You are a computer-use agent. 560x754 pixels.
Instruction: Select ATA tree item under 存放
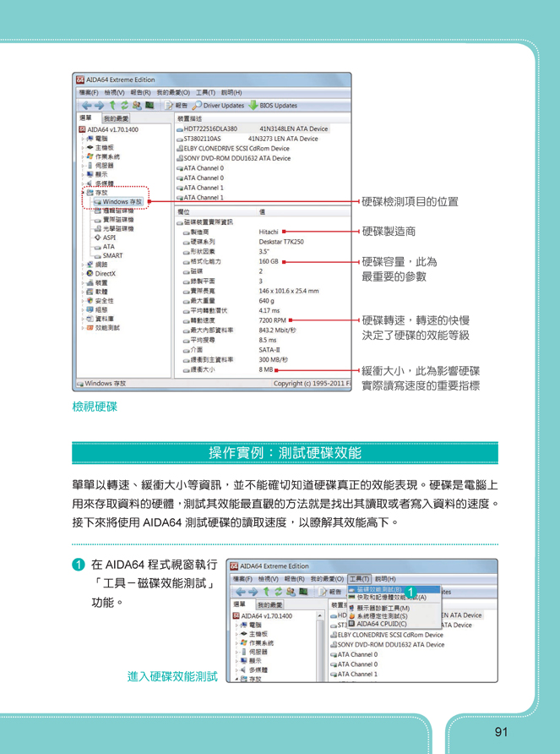(104, 247)
